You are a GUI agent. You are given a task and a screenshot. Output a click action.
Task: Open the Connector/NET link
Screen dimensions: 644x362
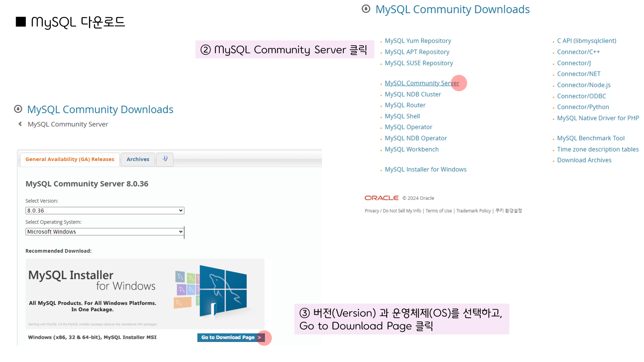(579, 74)
